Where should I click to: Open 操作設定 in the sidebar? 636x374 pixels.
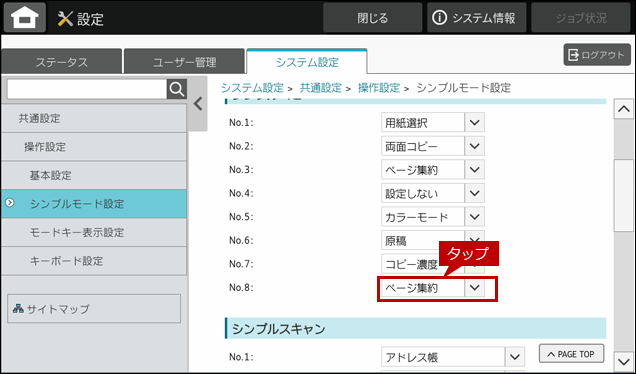pos(94,147)
